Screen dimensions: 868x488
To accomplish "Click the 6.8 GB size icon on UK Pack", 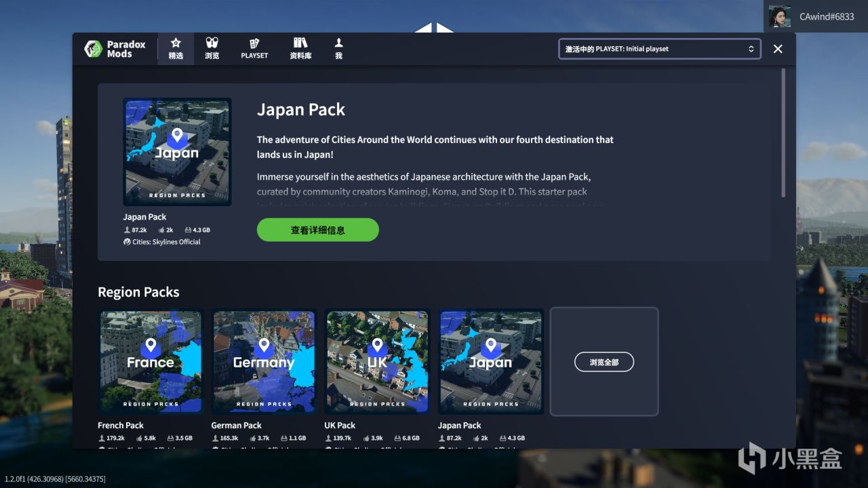I will [396, 439].
